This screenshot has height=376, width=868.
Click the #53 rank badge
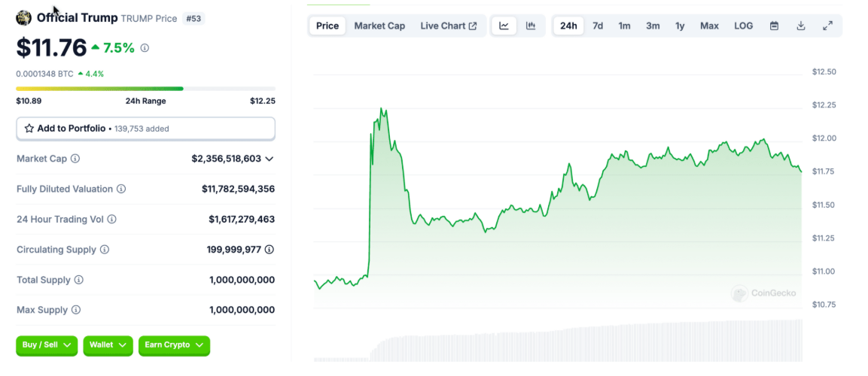[193, 18]
